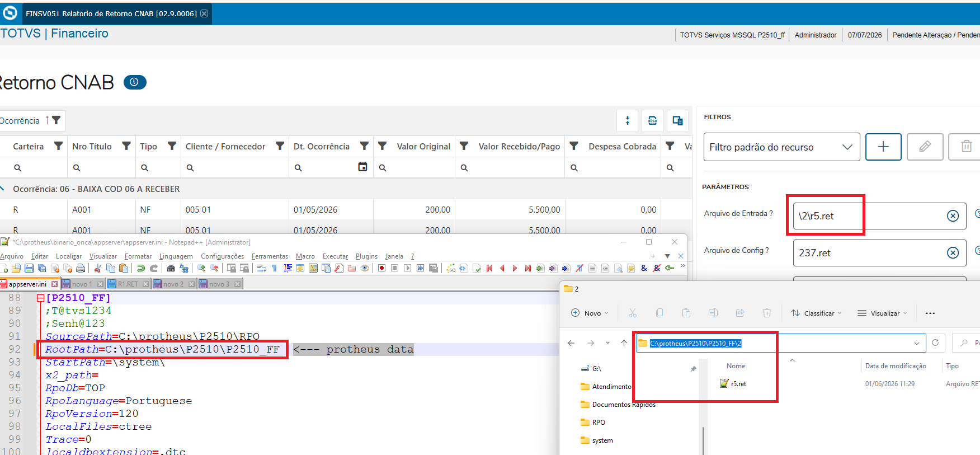Click the column chooser icon in grid toolbar
The width and height of the screenshot is (980, 455).
pos(677,120)
